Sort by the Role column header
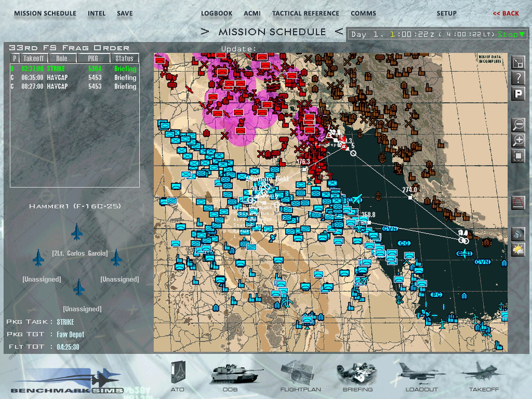The image size is (532, 399). (62, 58)
